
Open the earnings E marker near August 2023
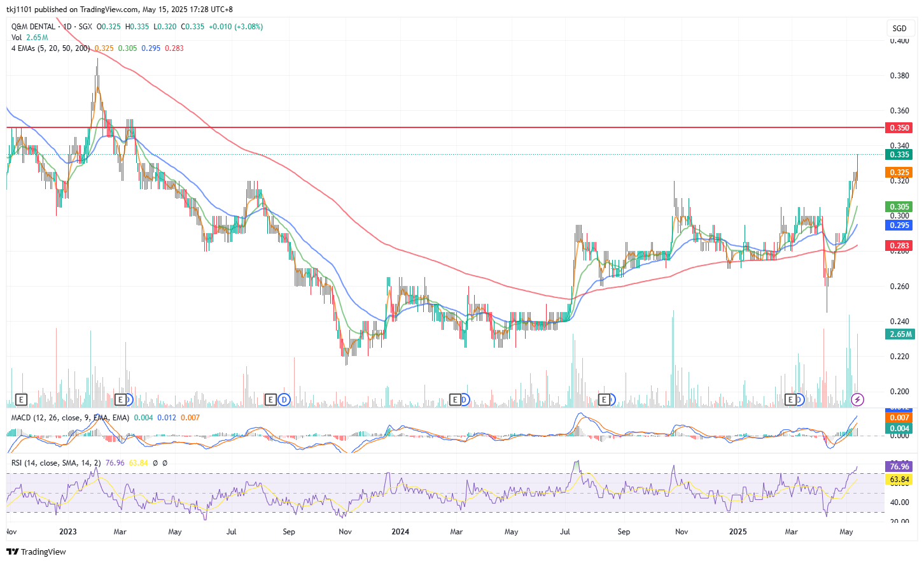(x=270, y=399)
